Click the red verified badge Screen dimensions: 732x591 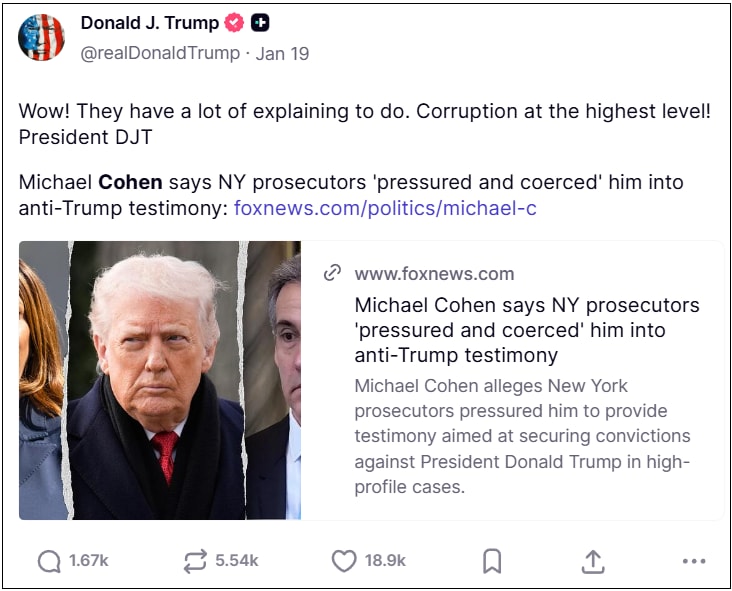[235, 23]
